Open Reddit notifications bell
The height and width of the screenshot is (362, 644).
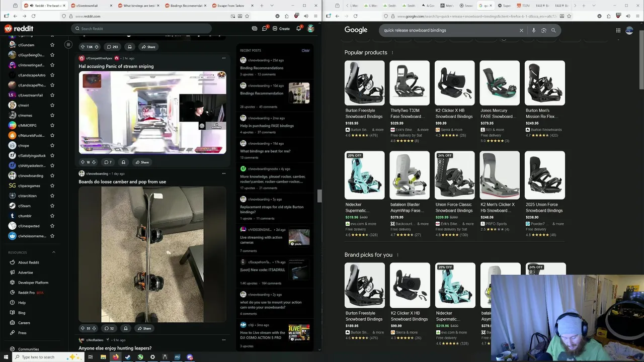click(298, 28)
